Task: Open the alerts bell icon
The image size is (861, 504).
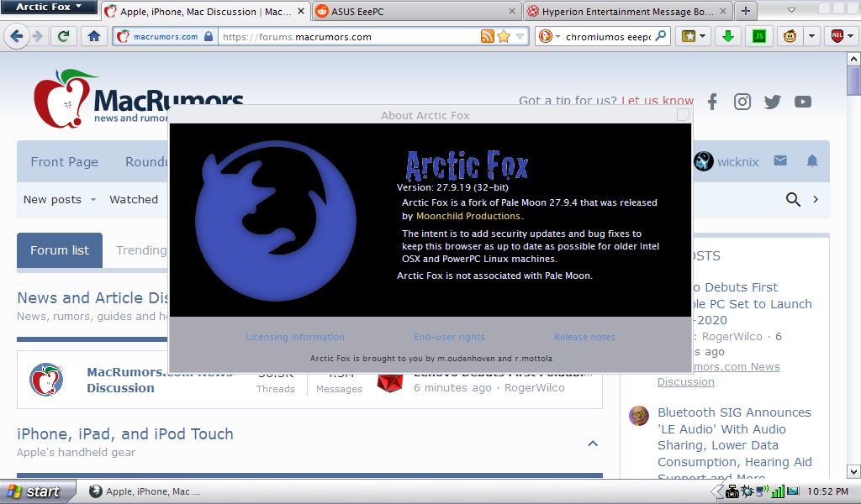Action: click(812, 160)
